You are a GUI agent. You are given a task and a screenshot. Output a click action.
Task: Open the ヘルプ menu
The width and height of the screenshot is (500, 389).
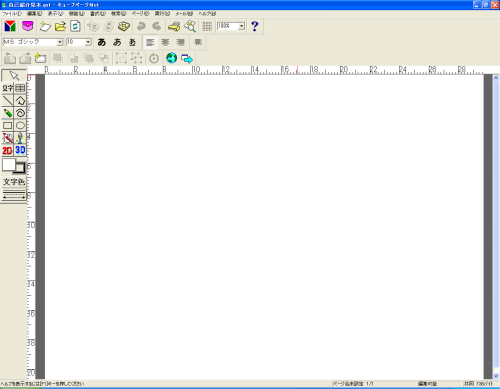207,14
